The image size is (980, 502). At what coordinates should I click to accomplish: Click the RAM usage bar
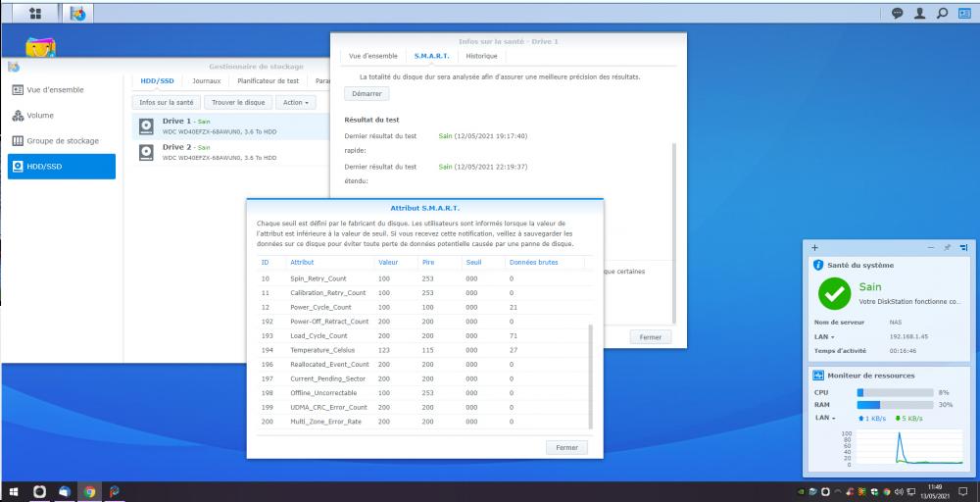[x=895, y=405]
